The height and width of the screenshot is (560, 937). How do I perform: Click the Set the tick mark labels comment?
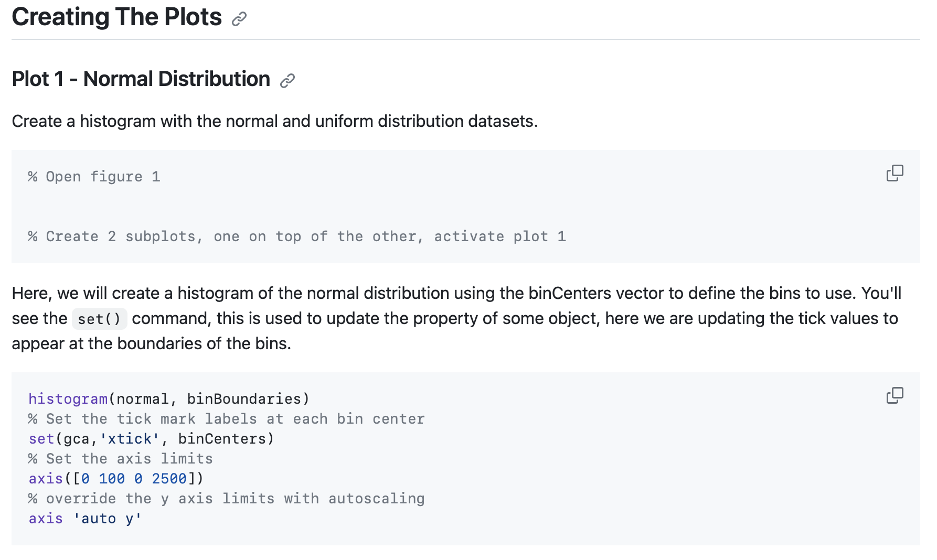point(227,419)
